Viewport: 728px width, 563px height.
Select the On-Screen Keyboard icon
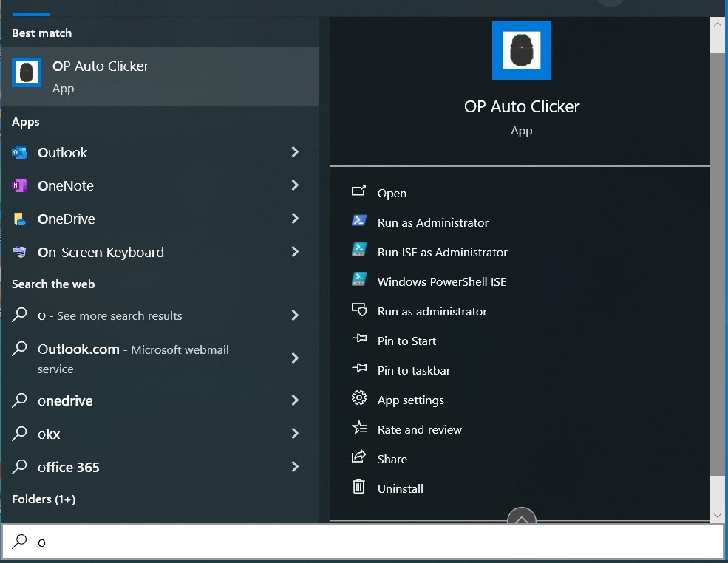[20, 252]
